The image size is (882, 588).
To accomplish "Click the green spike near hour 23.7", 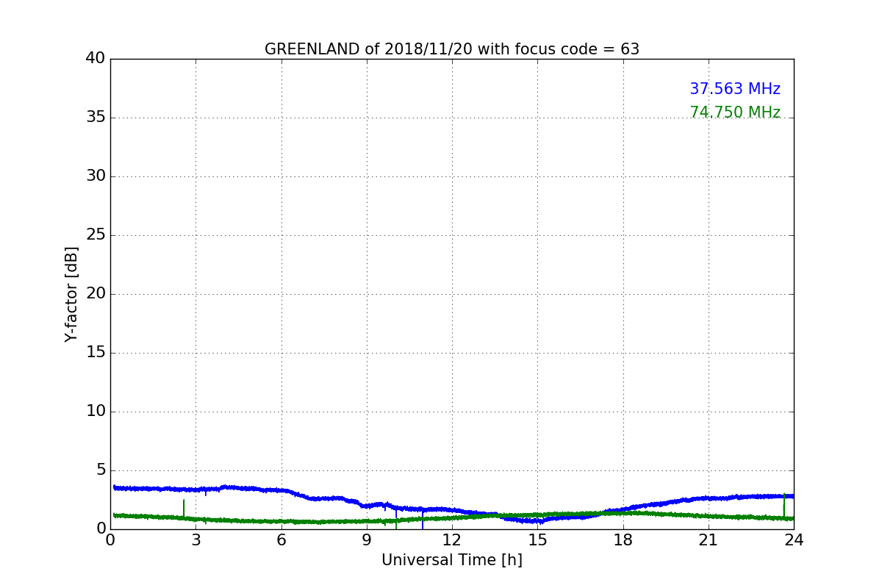I will (x=784, y=505).
